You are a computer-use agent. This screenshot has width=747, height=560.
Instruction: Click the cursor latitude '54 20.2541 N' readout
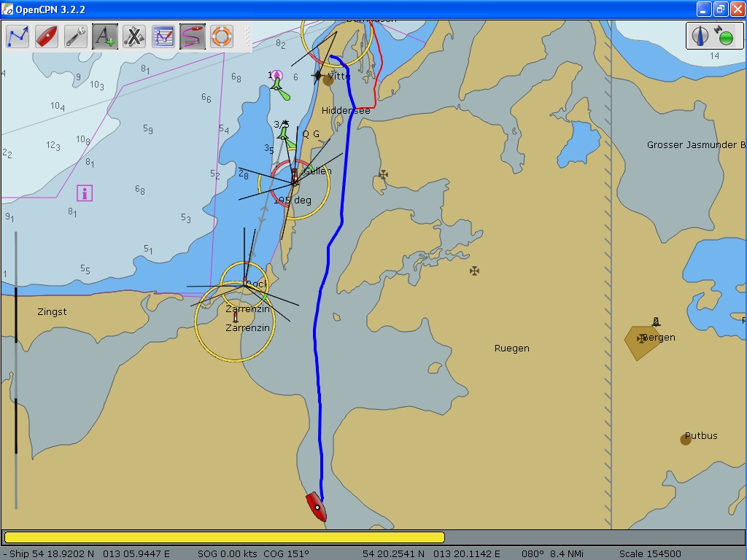pyautogui.click(x=393, y=553)
